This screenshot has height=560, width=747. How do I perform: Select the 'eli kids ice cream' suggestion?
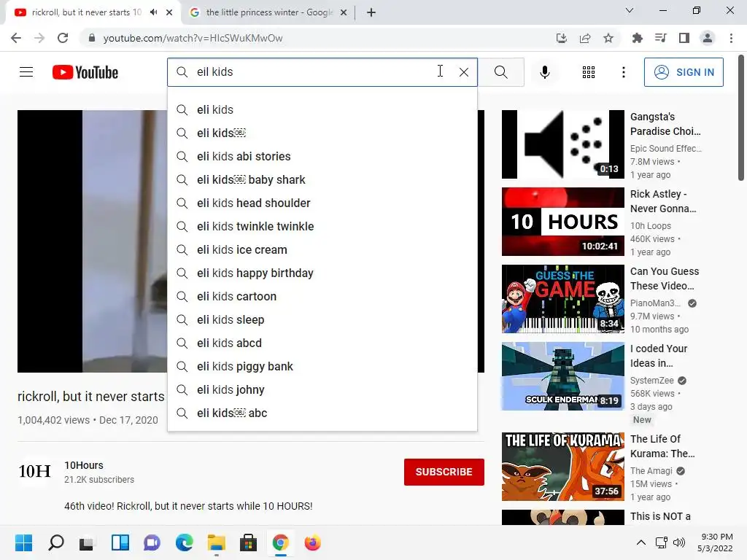tap(322, 249)
